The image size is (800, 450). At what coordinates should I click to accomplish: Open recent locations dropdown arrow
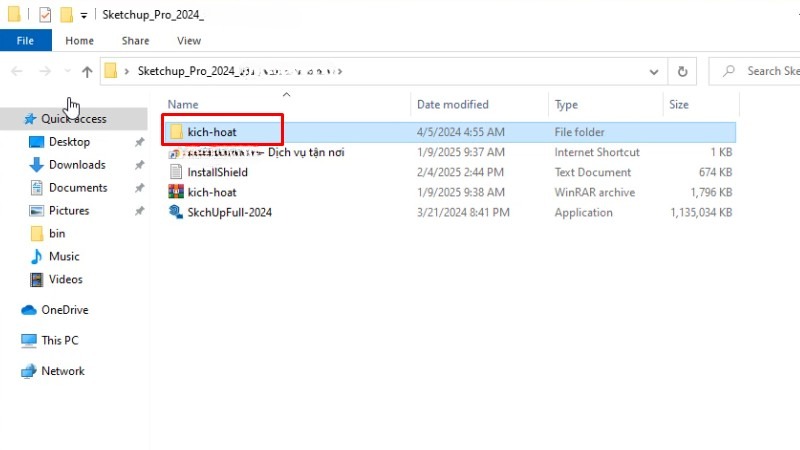click(67, 71)
